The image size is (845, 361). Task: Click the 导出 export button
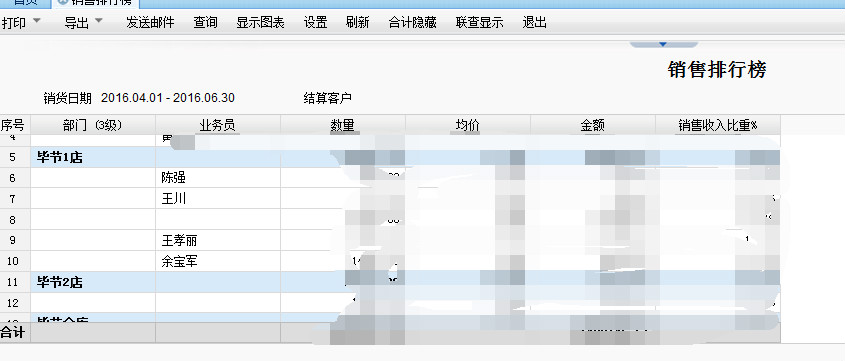[77, 23]
